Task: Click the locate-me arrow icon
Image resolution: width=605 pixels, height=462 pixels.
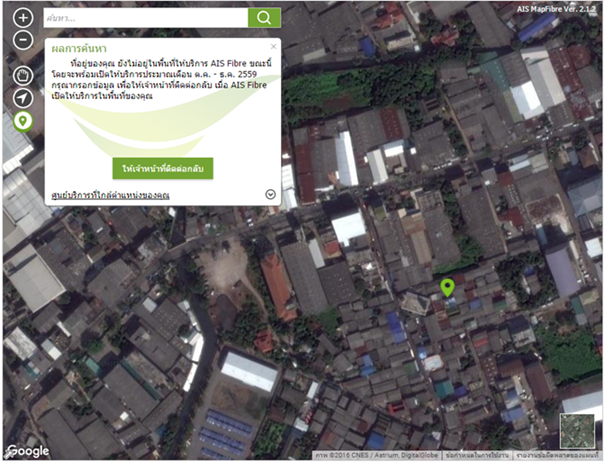Action: coord(23,98)
